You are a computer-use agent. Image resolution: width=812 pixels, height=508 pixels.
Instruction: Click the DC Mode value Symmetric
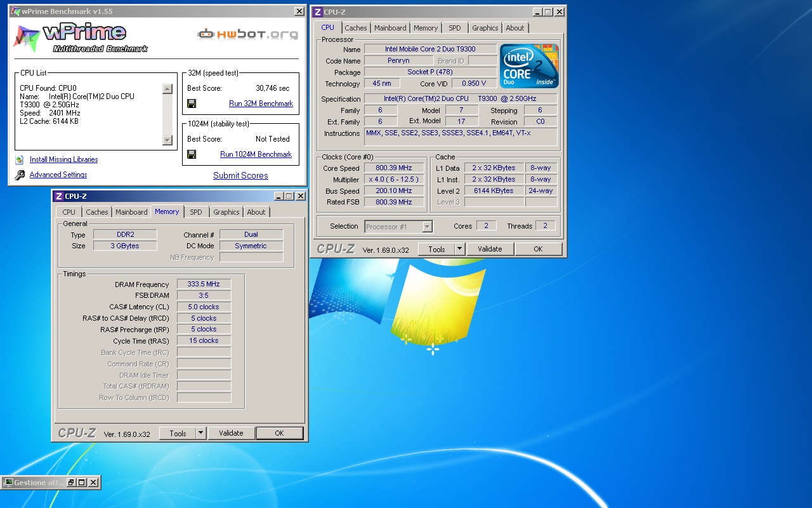click(x=251, y=246)
